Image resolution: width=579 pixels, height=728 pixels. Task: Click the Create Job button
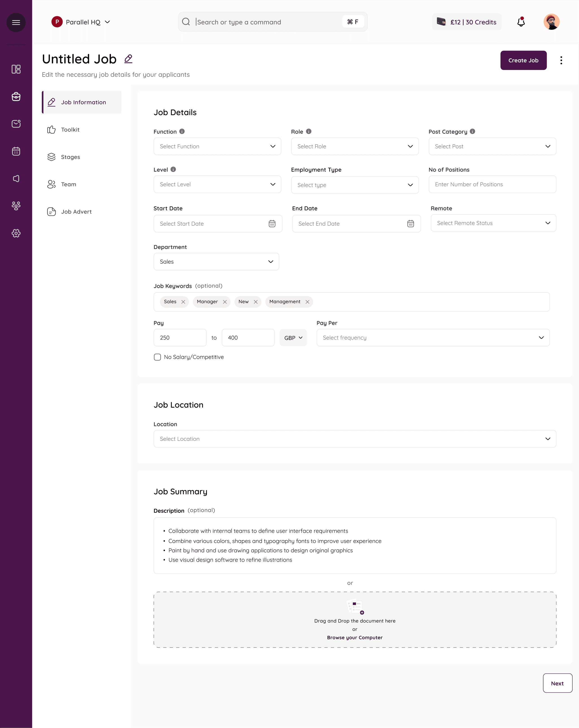coord(523,61)
